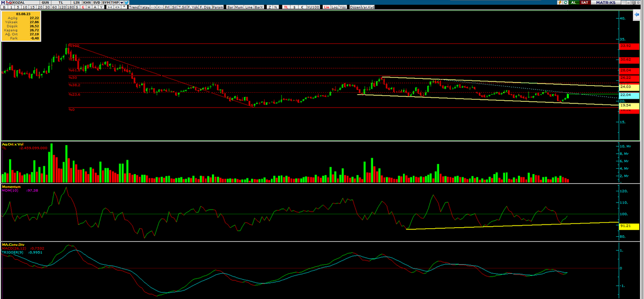Open the Twitter bird share icon
This screenshot has width=644, height=299.
[x=127, y=3]
